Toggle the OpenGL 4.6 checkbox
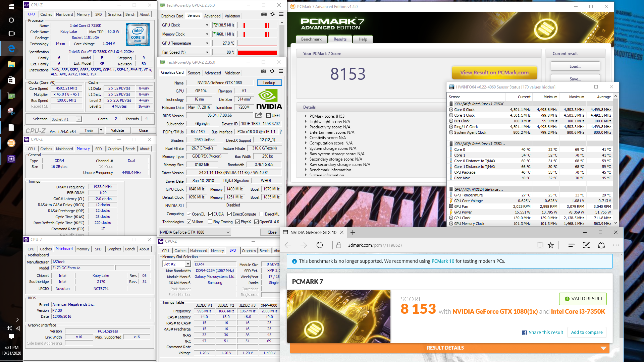Viewport: 644px width, 362px height. [256, 222]
